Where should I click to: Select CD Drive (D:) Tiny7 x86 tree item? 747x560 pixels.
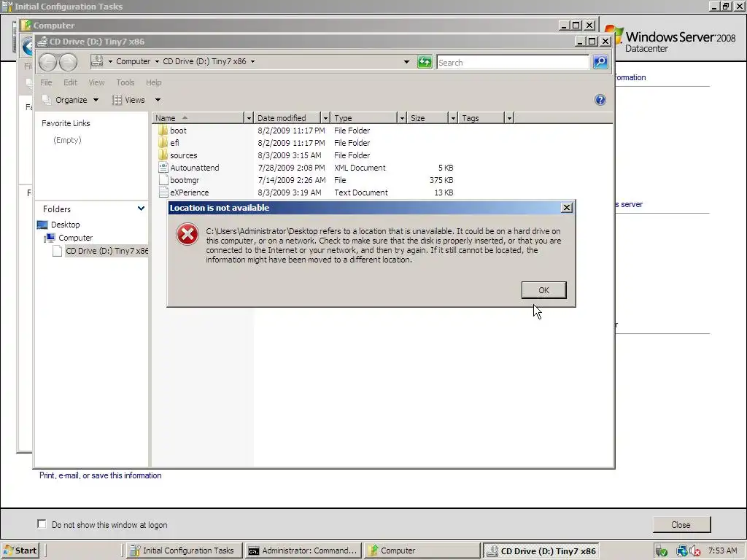[107, 251]
